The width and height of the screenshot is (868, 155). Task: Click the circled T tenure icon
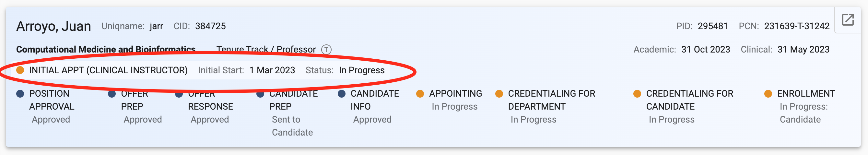[x=326, y=50]
